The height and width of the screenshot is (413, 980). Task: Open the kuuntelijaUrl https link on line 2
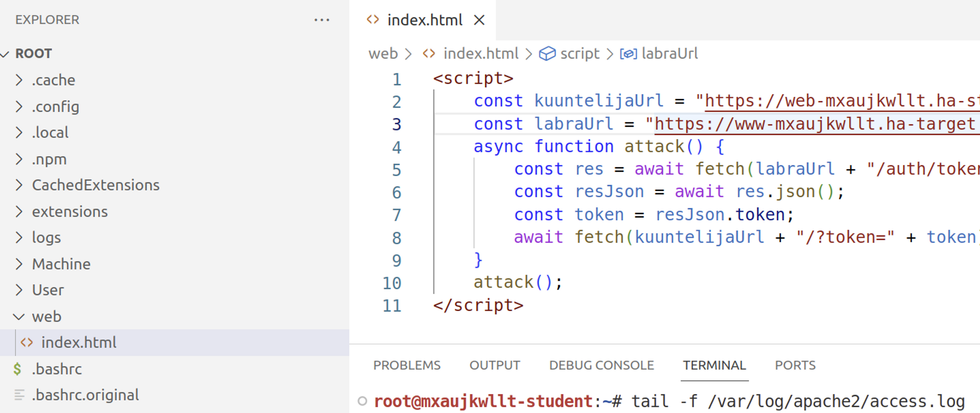[837, 102]
